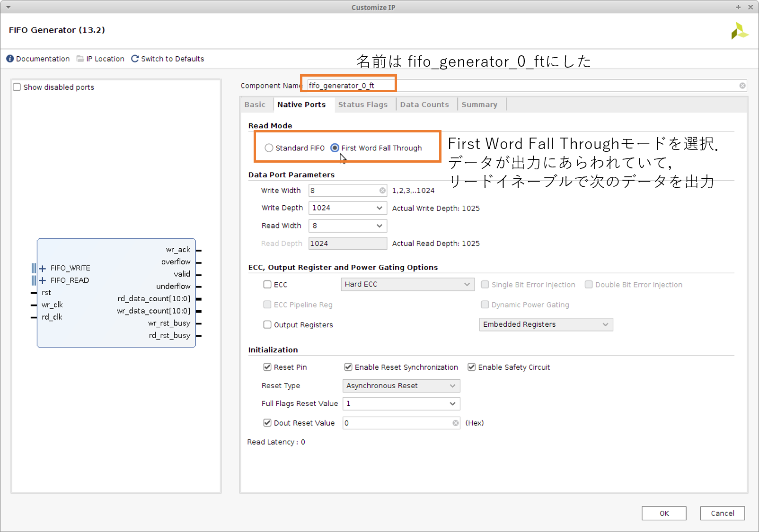This screenshot has height=532, width=759.
Task: Expand the FIFO_READ interface plus icon
Action: pos(43,280)
